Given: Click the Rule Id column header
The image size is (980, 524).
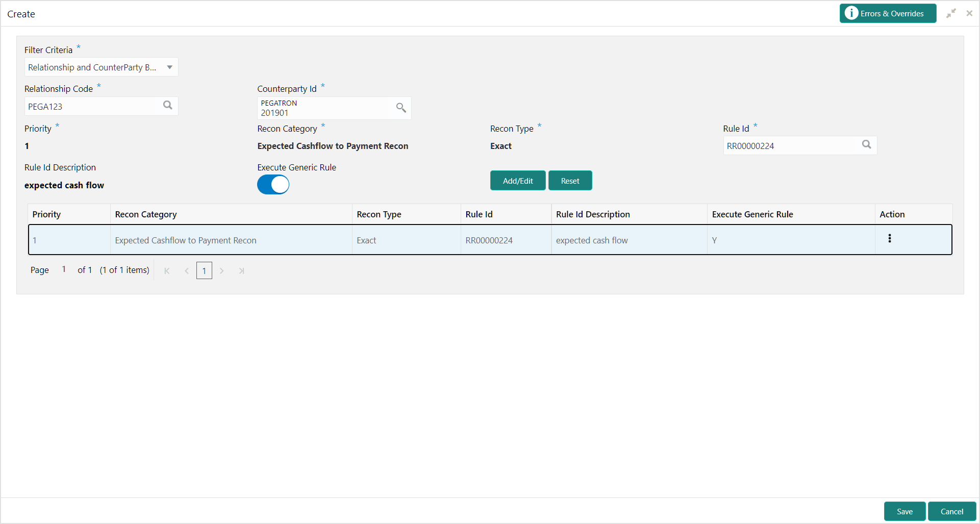Looking at the screenshot, I should pos(506,214).
